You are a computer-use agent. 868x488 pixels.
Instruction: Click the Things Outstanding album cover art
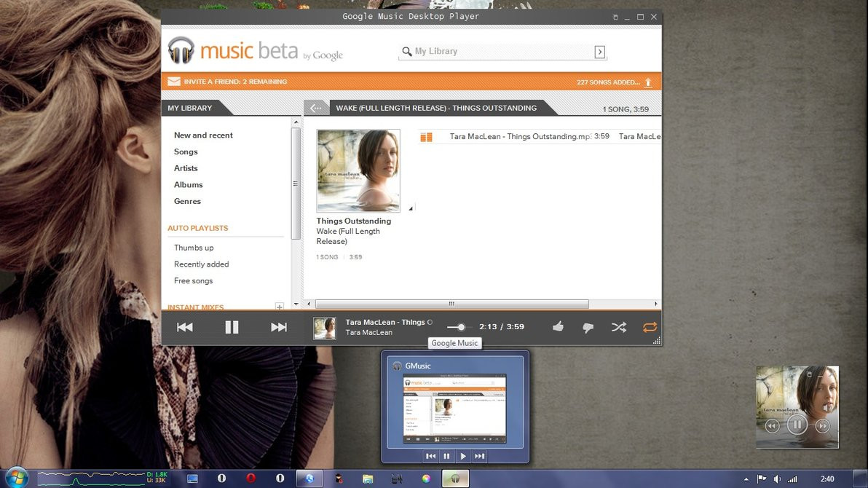[358, 170]
